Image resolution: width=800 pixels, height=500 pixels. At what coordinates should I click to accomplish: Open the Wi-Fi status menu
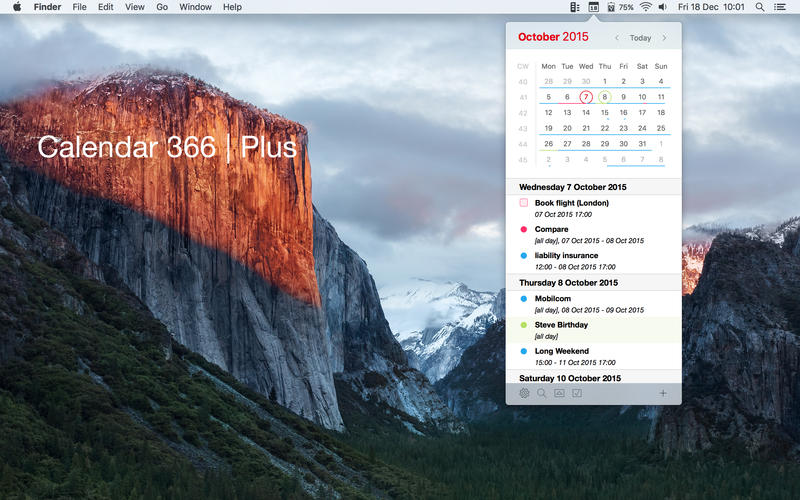(646, 7)
